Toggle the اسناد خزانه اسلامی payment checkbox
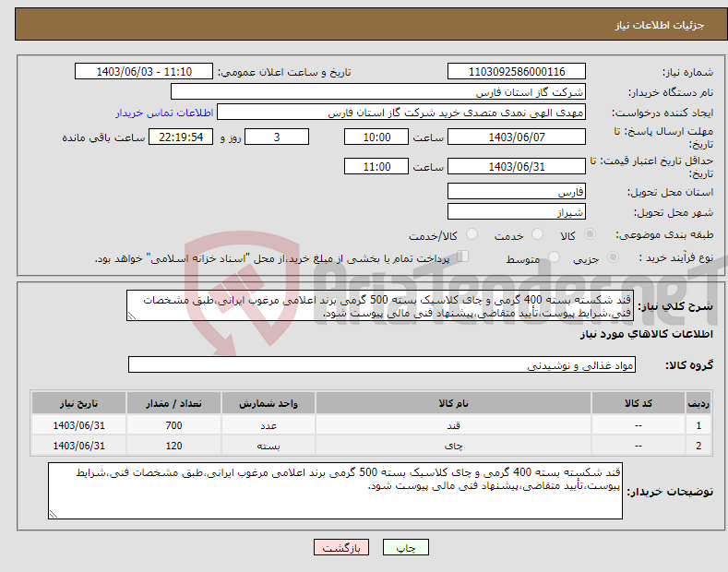Viewport: 728px width, 572px height. [463, 256]
